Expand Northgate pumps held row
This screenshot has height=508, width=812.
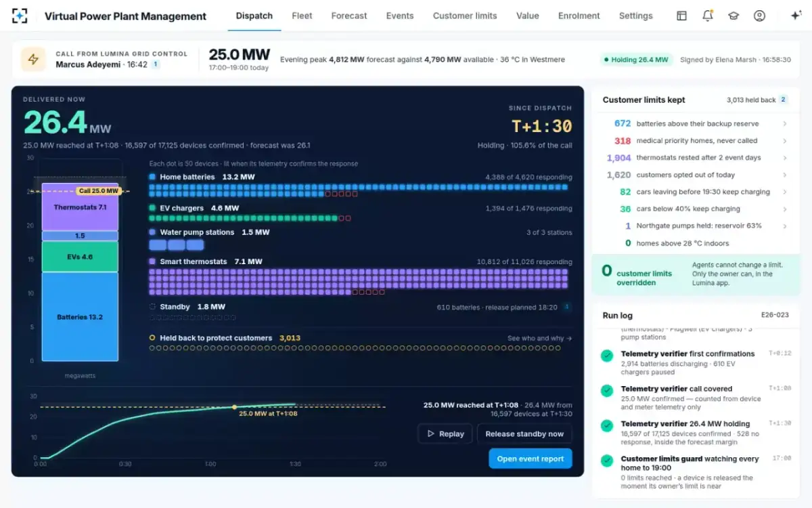695,226
